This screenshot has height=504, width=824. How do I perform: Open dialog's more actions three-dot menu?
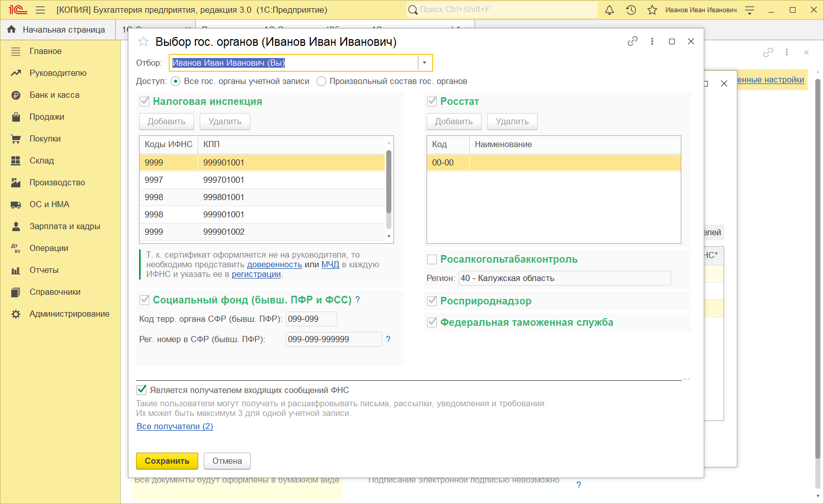coord(652,41)
